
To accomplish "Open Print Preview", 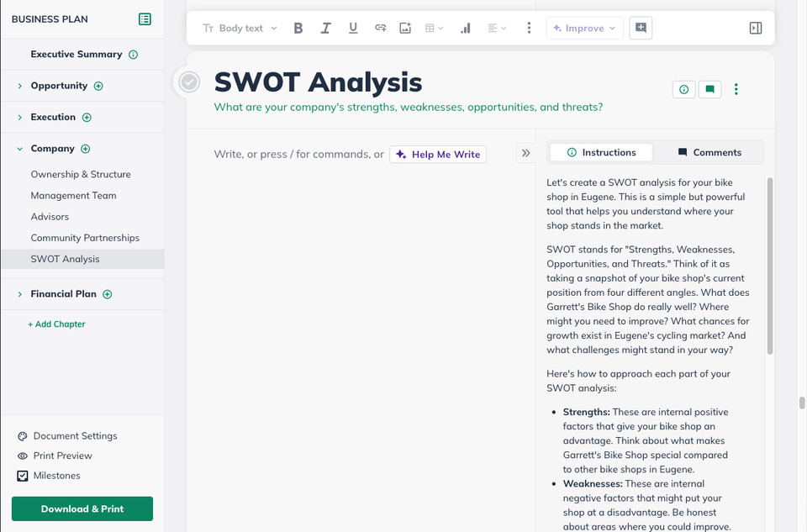I will (55, 456).
